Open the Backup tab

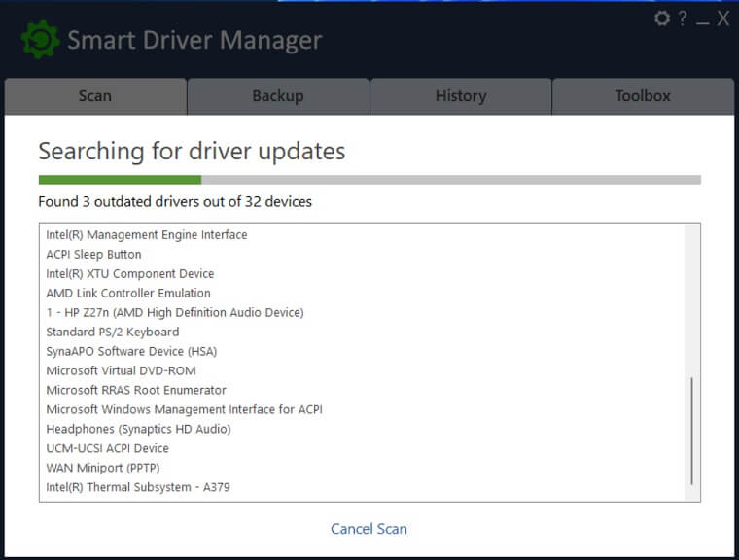click(x=278, y=96)
